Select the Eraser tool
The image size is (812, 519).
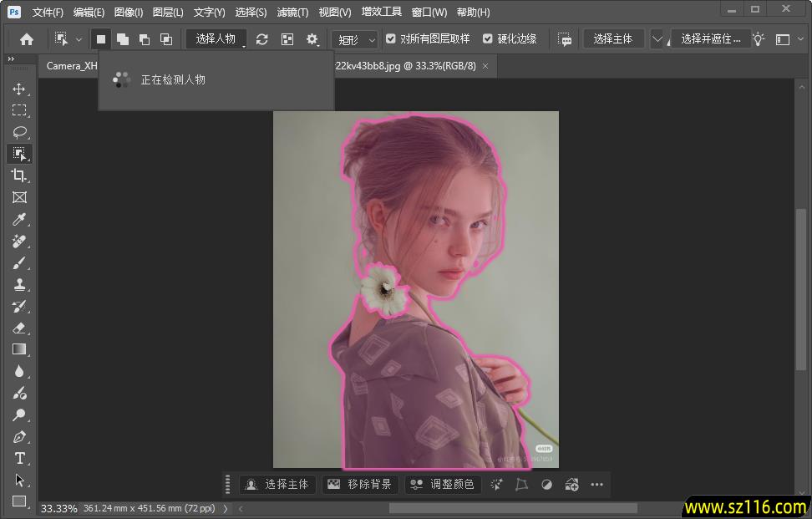coord(18,328)
